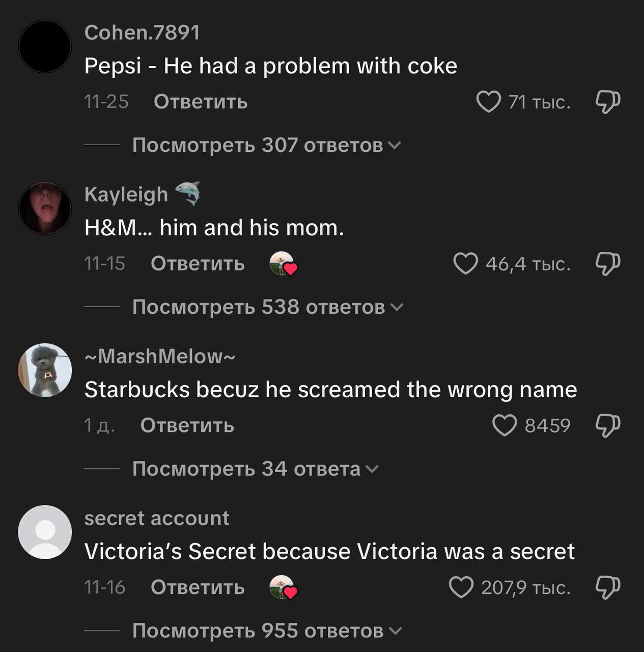Tap creator-liked badge on Kayleigh's comment
Screen dimensions: 644x652
[283, 264]
